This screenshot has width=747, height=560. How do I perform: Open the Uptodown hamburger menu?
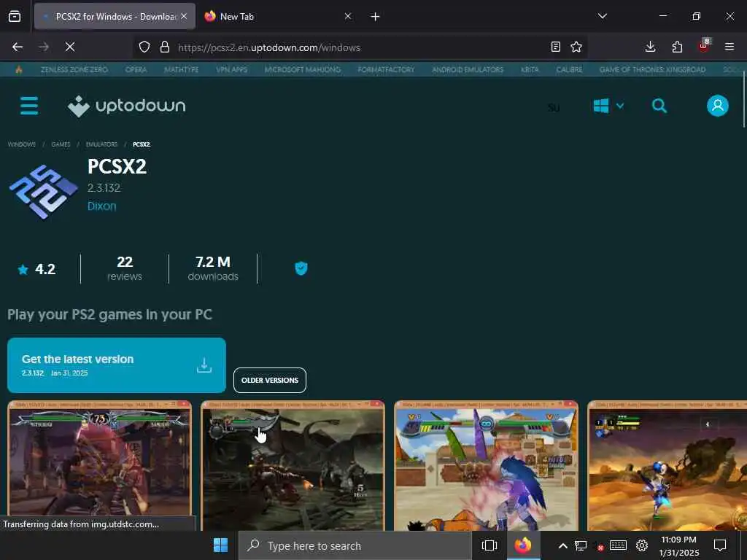point(29,106)
